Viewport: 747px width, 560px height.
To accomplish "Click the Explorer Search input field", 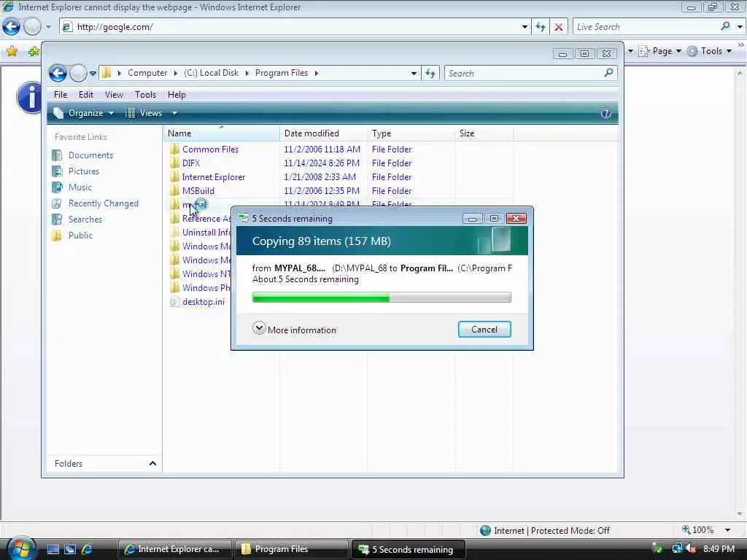I will [524, 74].
